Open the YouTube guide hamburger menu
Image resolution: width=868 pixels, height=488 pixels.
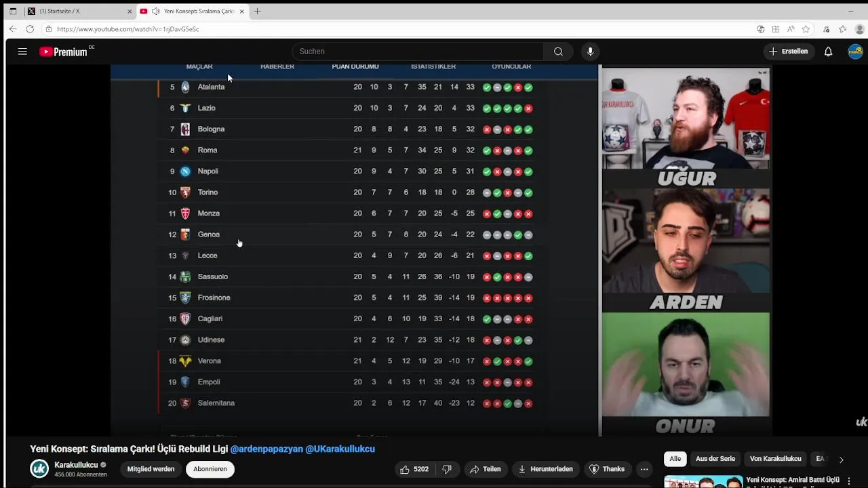(x=22, y=52)
